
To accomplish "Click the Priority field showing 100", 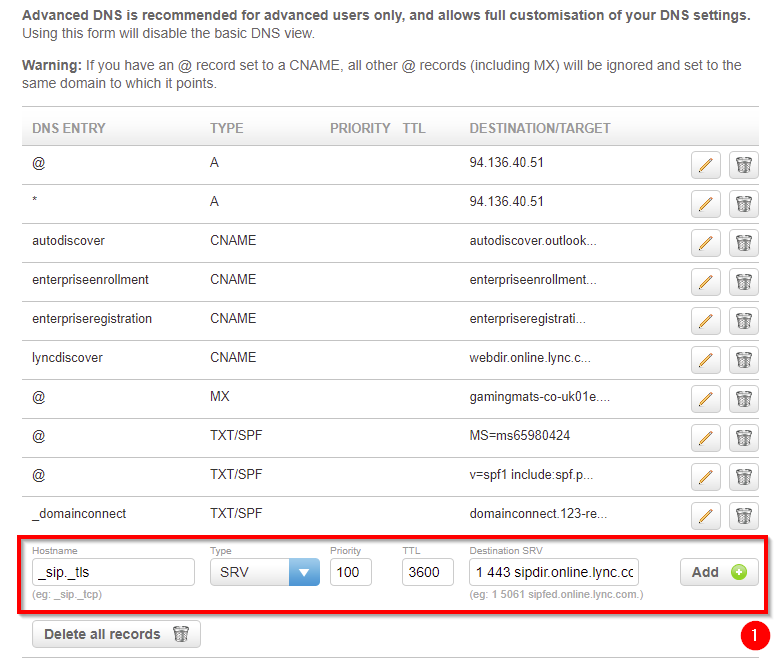I will coord(351,572).
